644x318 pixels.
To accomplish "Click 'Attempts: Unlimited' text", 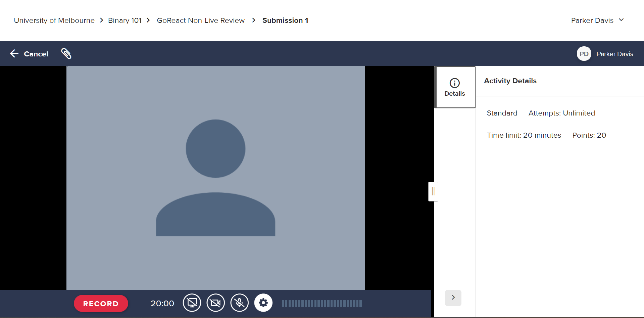I will 561,113.
